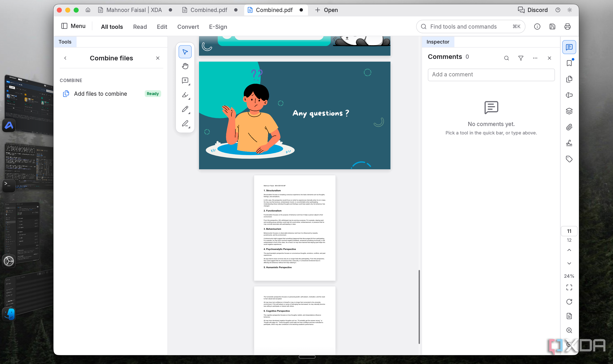This screenshot has width=613, height=364.
Task: Open the blue A app in Stage Manager
Action: click(x=9, y=126)
